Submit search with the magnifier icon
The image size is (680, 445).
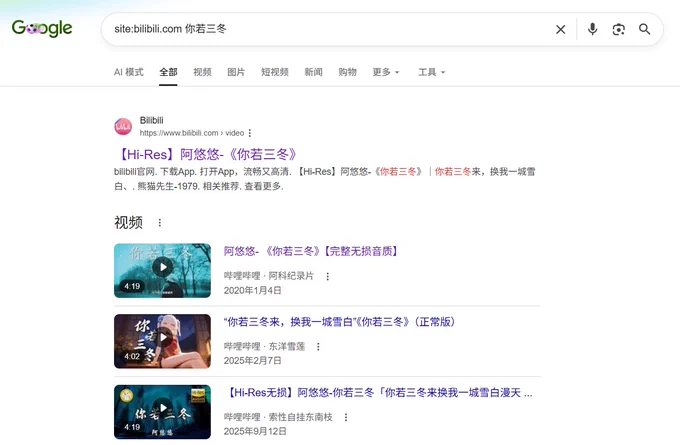pos(644,29)
